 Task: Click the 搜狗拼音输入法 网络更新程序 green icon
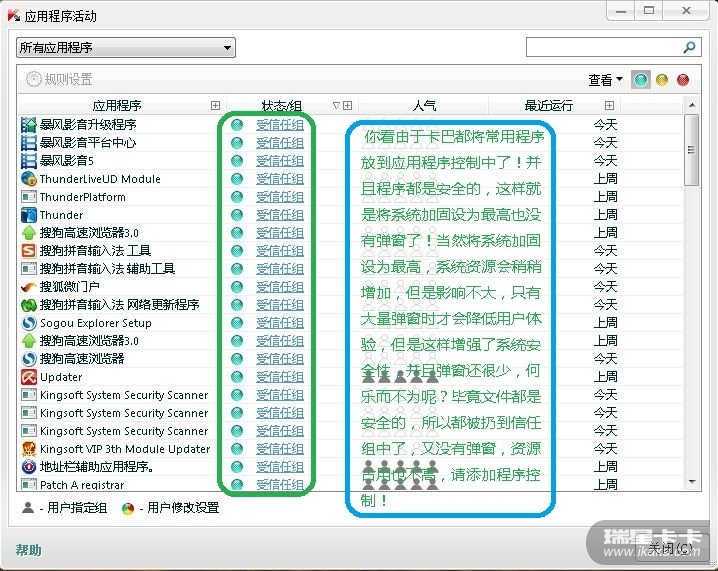click(x=28, y=305)
